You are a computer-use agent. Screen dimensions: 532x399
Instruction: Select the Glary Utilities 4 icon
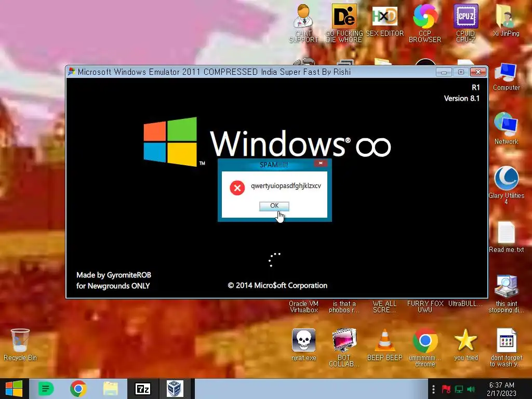506,185
